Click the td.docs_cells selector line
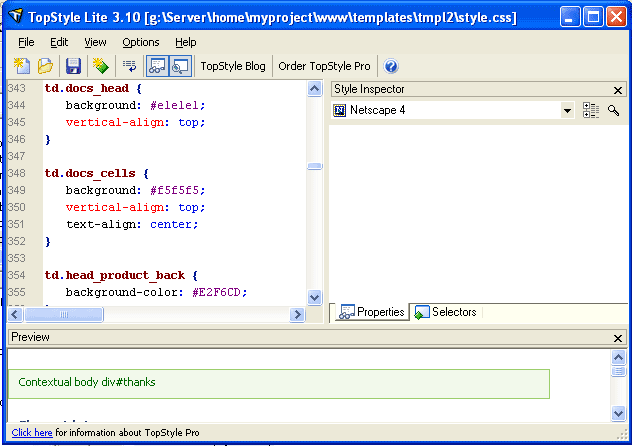This screenshot has height=446, width=632. pos(97,173)
